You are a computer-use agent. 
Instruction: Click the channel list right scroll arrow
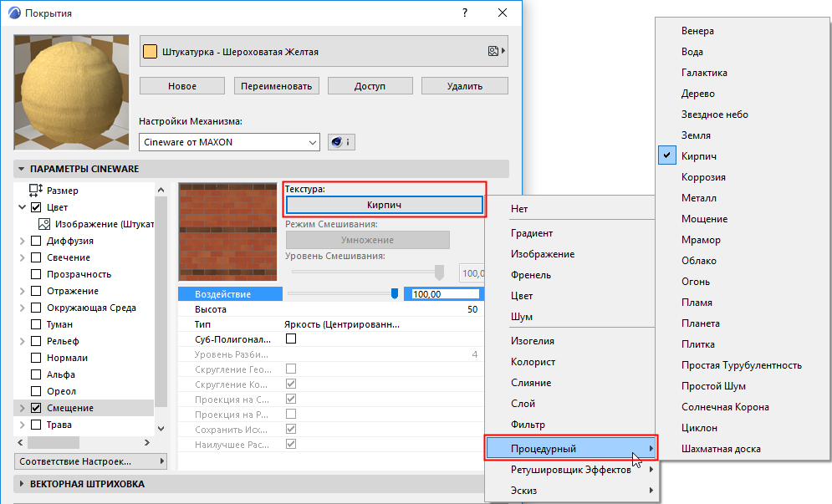pos(147,442)
